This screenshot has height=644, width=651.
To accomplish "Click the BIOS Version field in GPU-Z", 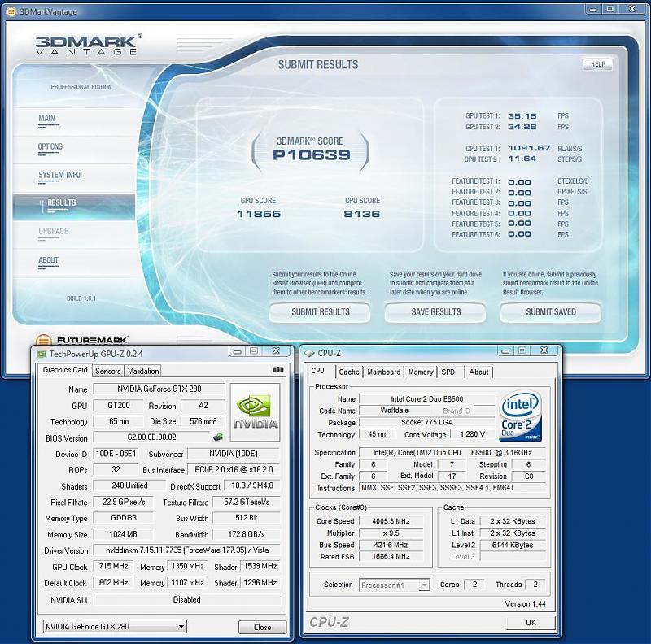I will coord(151,437).
